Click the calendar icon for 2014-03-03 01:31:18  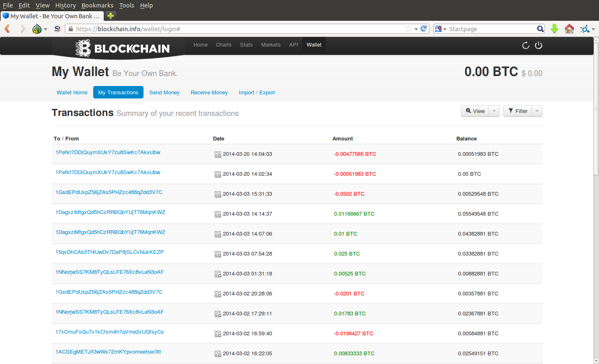coord(218,274)
